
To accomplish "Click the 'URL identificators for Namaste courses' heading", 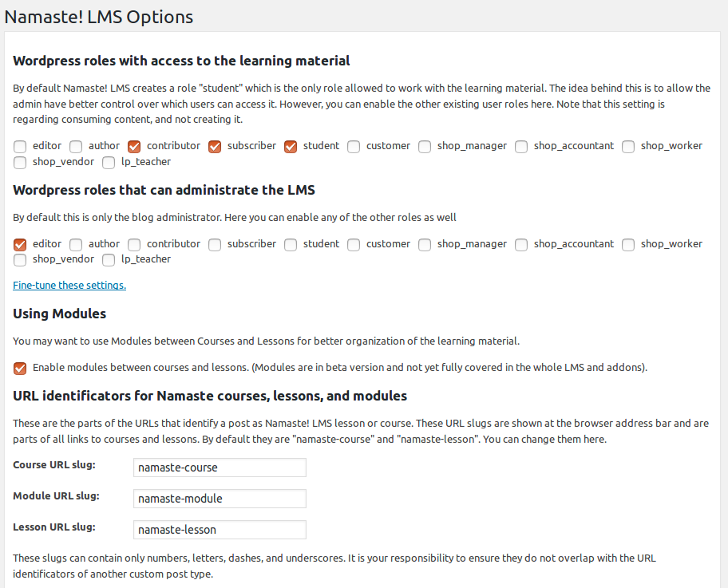I will [x=210, y=396].
